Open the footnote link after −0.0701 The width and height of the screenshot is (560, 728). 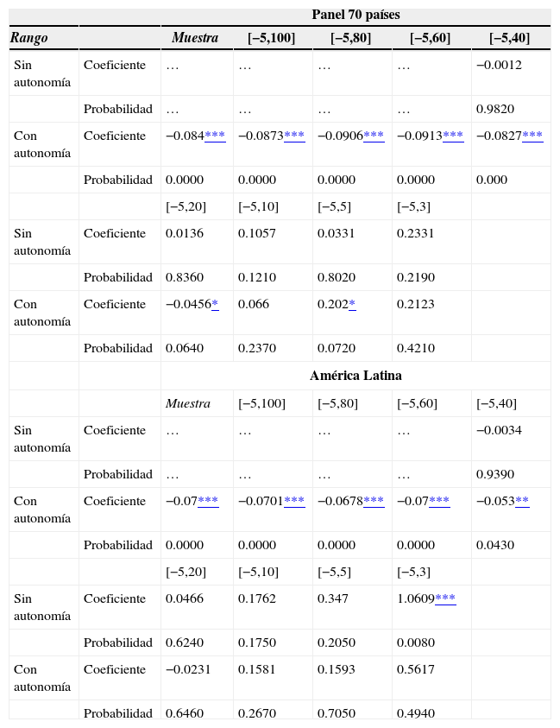pyautogui.click(x=294, y=502)
